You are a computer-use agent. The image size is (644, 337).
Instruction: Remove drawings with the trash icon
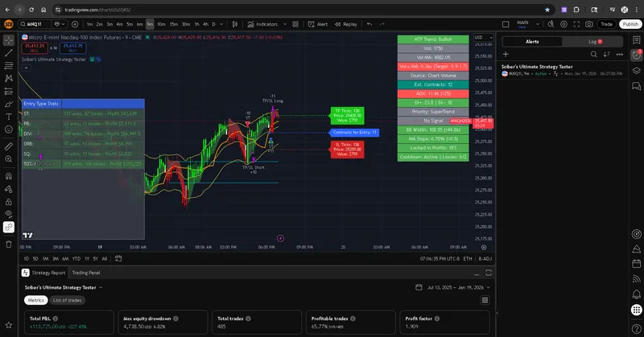pyautogui.click(x=9, y=245)
